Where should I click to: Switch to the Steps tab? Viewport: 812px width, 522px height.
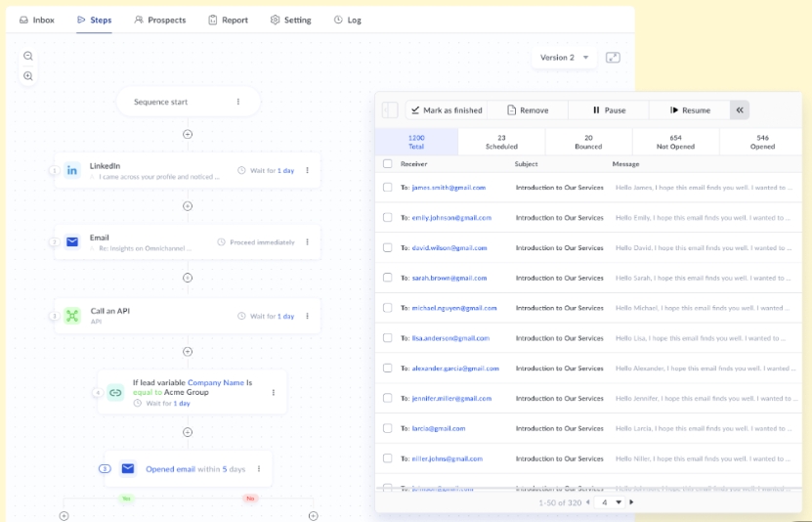(94, 20)
